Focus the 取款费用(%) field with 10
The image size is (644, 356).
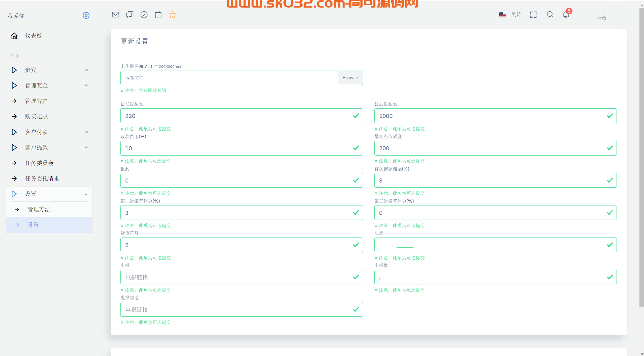tap(242, 148)
